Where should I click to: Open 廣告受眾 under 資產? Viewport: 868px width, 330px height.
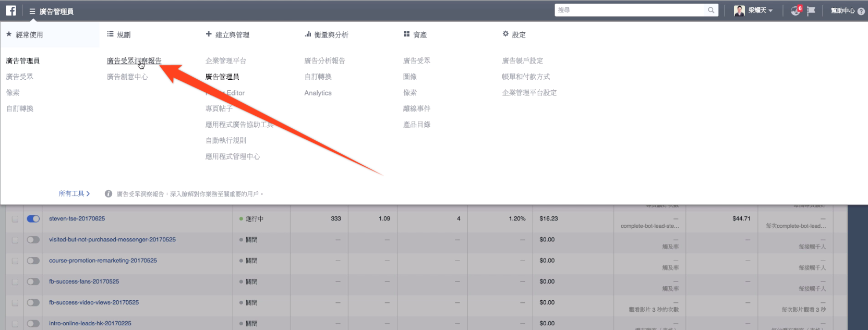pos(417,61)
